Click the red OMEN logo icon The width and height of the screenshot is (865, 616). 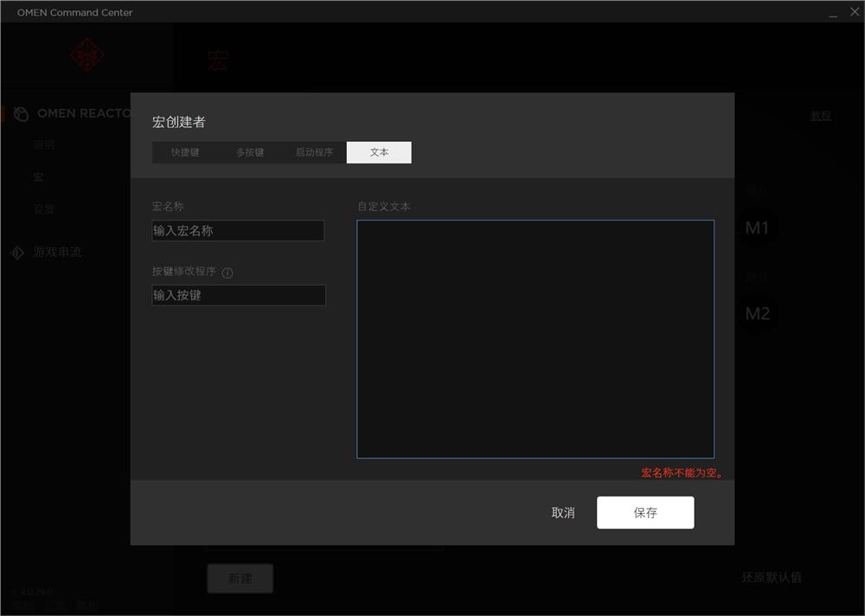pos(86,55)
